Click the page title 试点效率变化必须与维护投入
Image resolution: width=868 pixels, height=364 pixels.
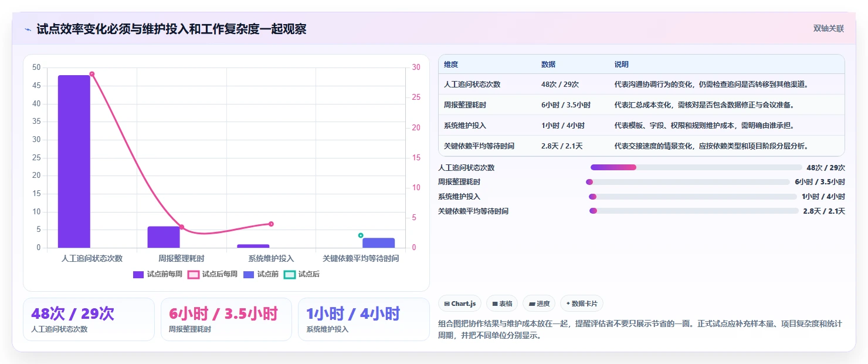pyautogui.click(x=171, y=29)
